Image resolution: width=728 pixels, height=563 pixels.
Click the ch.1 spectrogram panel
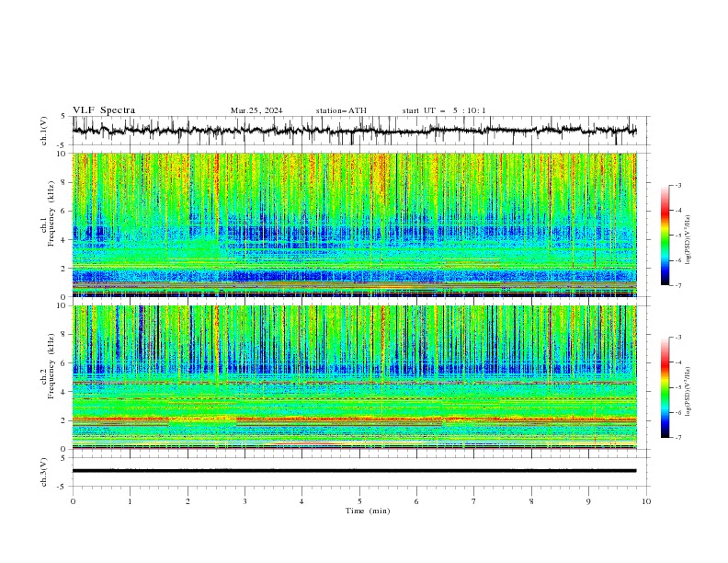[354, 224]
